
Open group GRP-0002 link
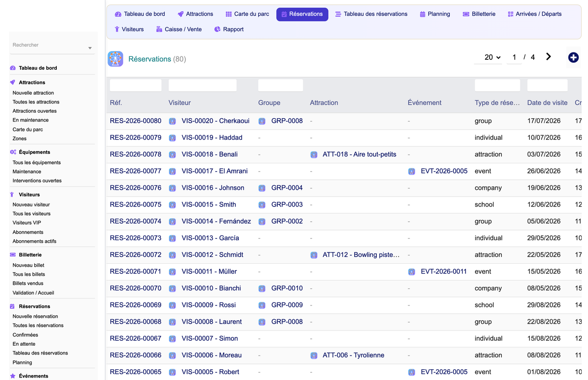[x=287, y=222]
